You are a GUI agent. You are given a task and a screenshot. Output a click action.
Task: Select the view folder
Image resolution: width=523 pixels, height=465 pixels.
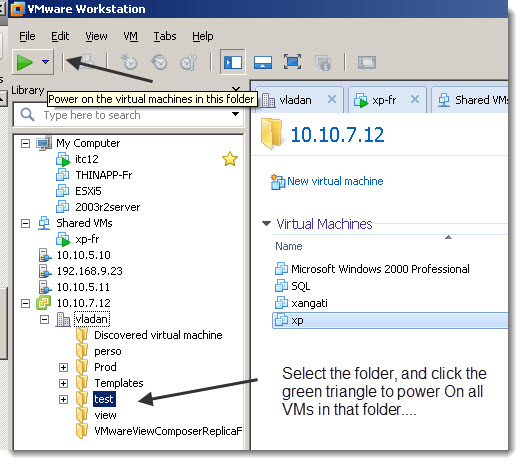coord(105,415)
